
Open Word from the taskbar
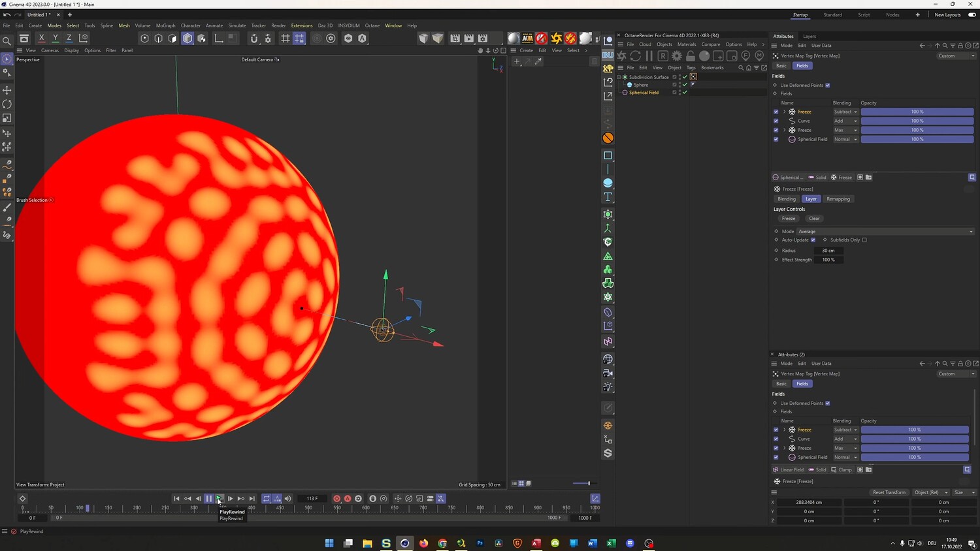coord(593,543)
